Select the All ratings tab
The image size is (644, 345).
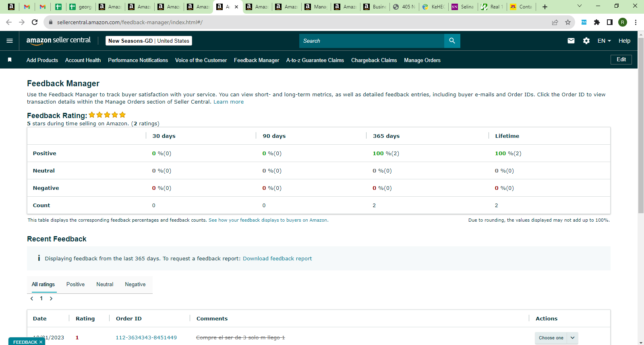point(43,285)
